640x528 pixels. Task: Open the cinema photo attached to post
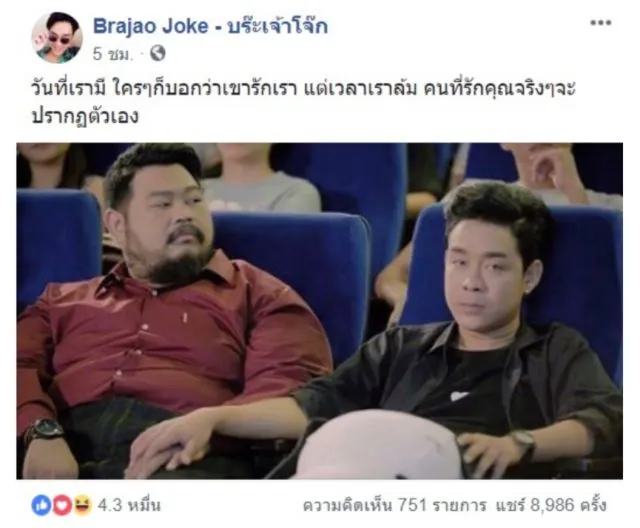[x=320, y=311]
